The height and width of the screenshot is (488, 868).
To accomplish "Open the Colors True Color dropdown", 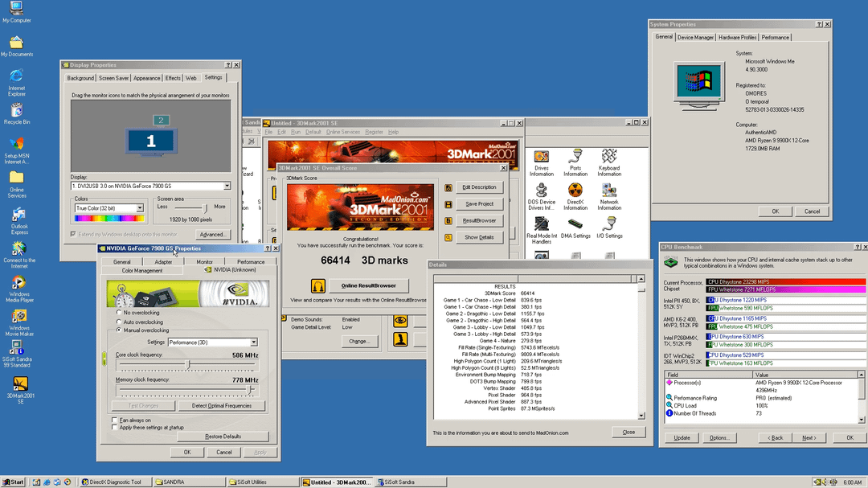I will pyautogui.click(x=140, y=208).
